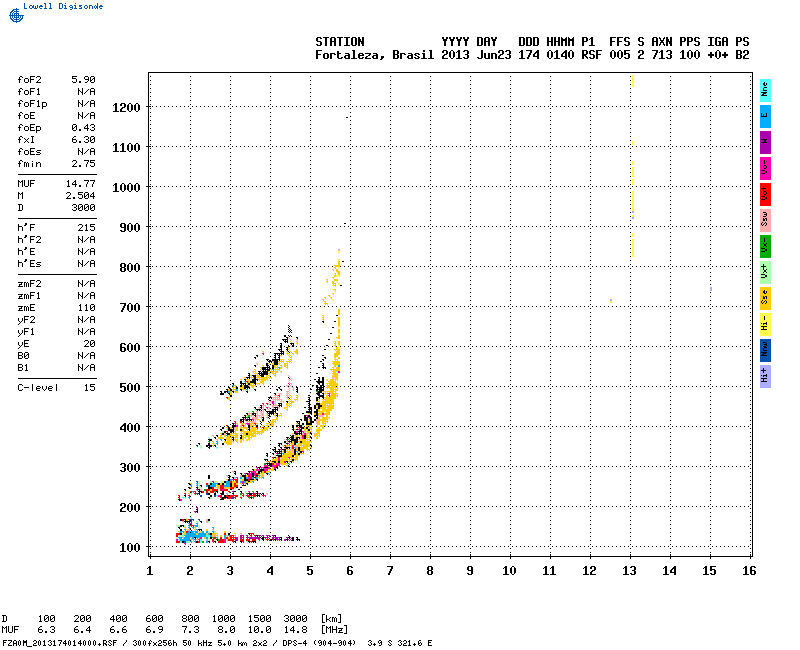Click the [MHz] unit label
The height and width of the screenshot is (650, 800).
pos(334,630)
